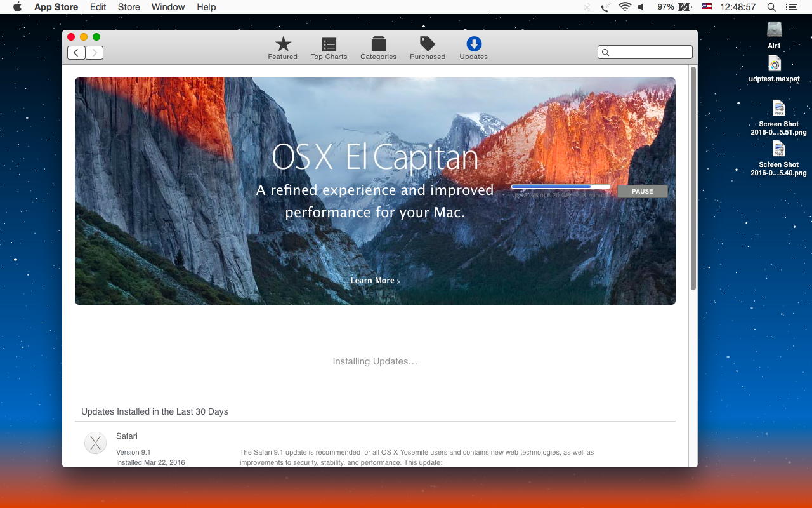812x508 pixels.
Task: Click the phone status menu bar icon
Action: coord(606,7)
